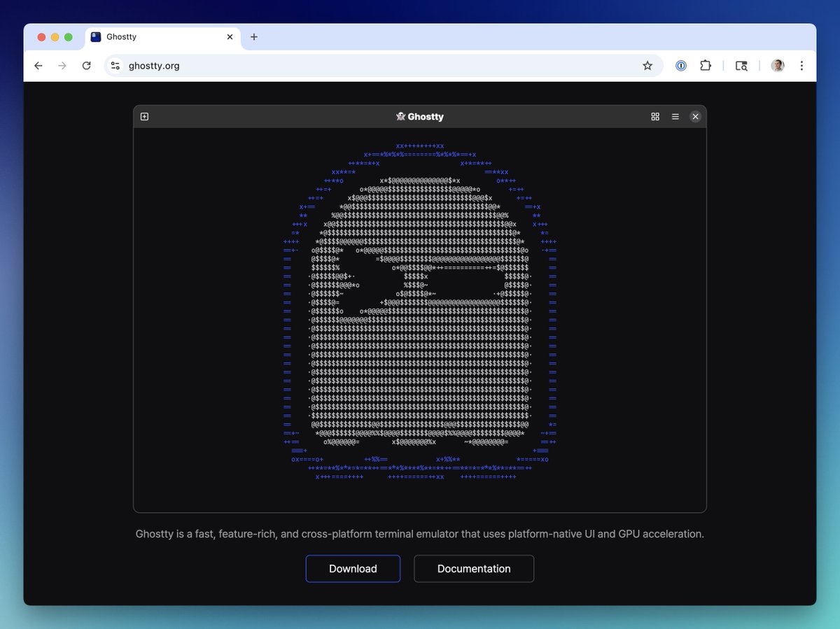This screenshot has height=629, width=840.
Task: Click the Ghostty description tagline text
Action: pos(420,534)
